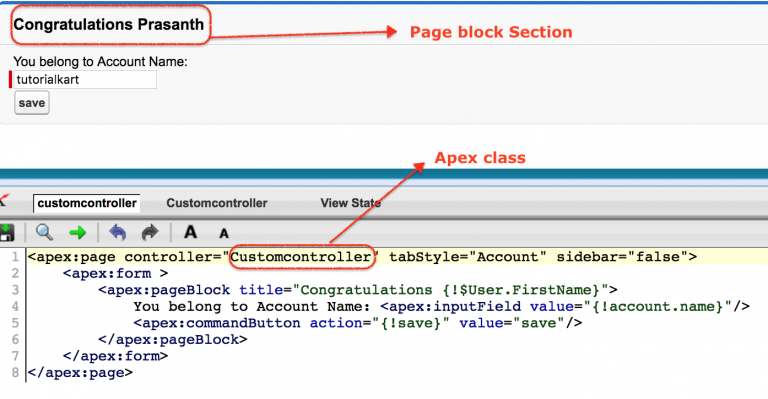Viewport: 768px width, 399px height.
Task: Click the green go-to-line arrow icon
Action: [77, 233]
